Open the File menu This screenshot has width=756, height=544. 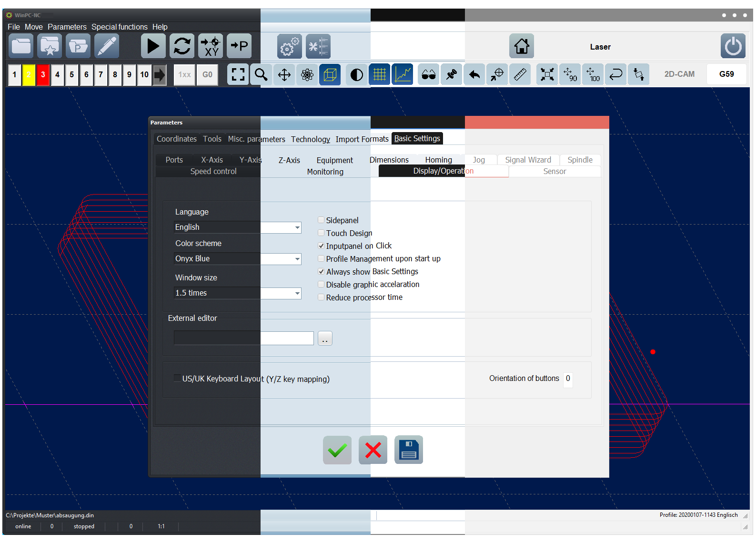point(14,27)
